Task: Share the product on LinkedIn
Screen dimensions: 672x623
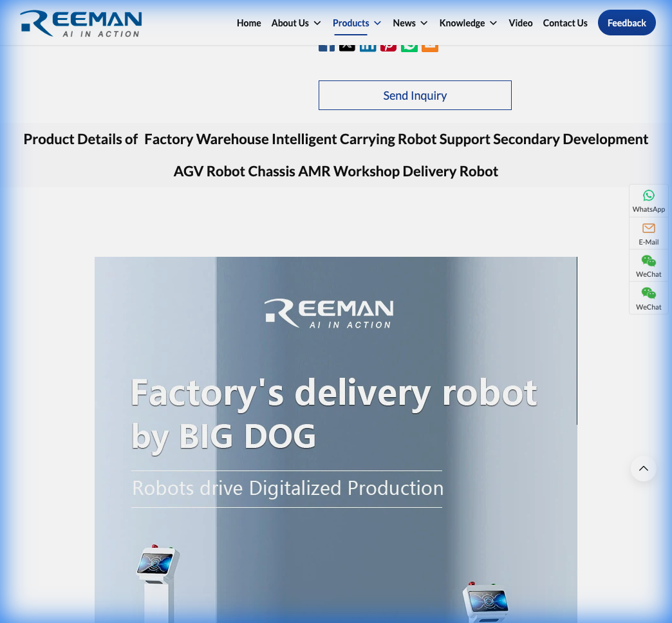Action: click(368, 44)
